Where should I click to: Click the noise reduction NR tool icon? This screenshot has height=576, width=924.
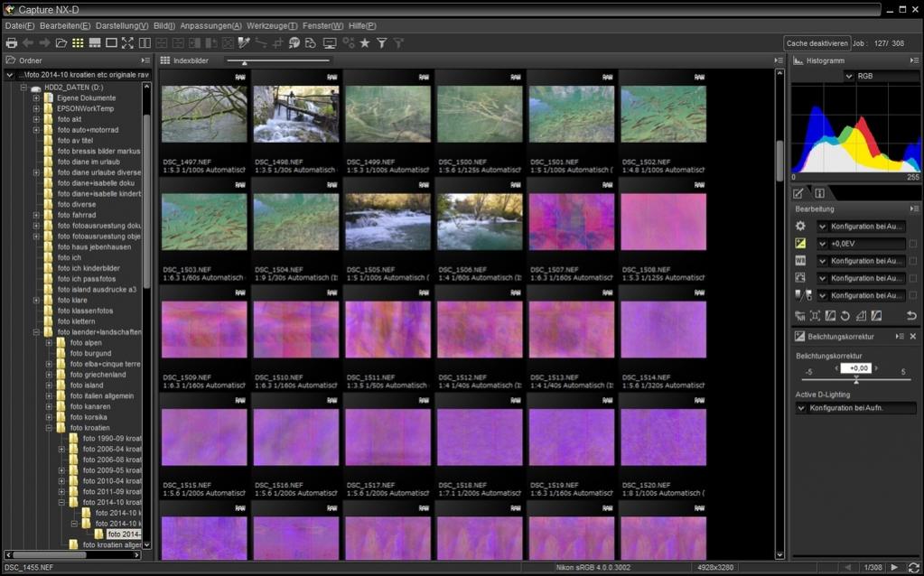pyautogui.click(x=799, y=316)
